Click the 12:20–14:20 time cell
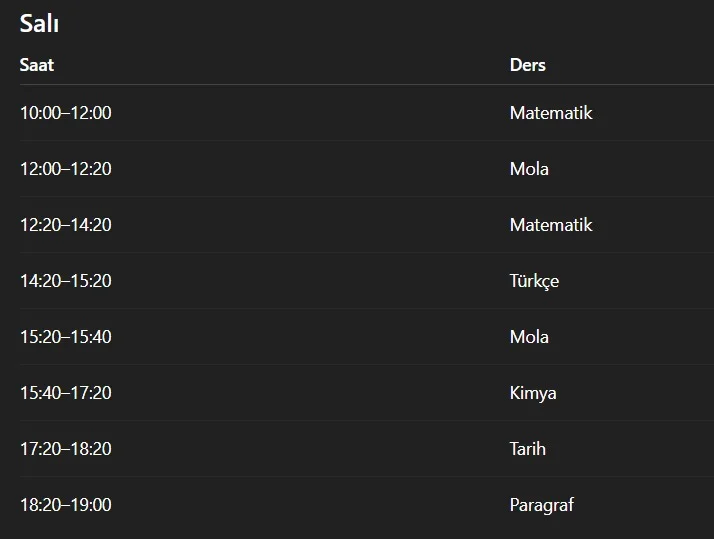The width and height of the screenshot is (714, 539). point(66,225)
